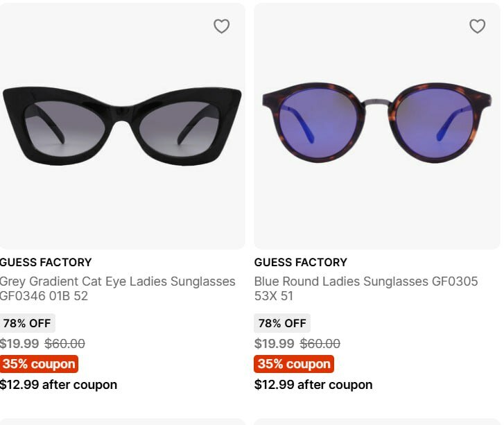
Task: Click 78% OFF tag on blue round sunglasses
Action: 282,323
